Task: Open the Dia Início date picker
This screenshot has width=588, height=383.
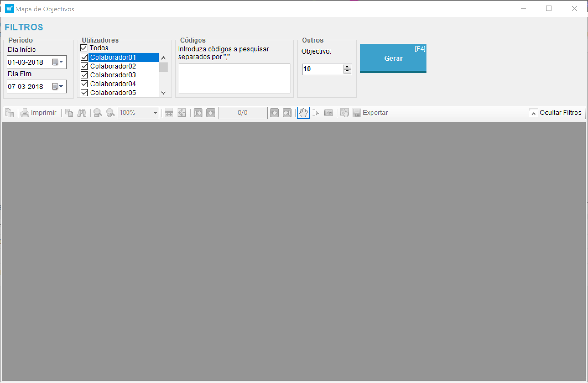Action: [58, 62]
